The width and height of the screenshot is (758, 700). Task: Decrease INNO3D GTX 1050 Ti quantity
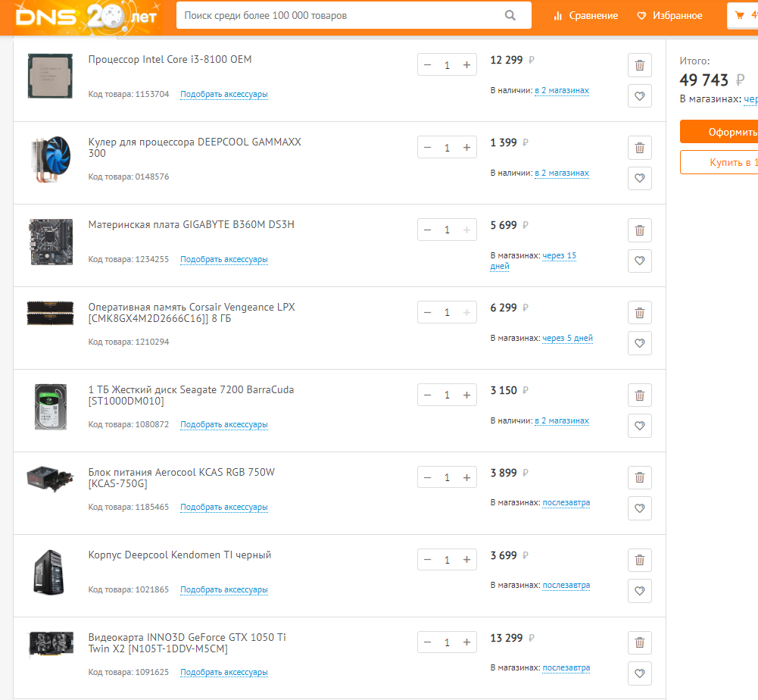click(x=427, y=642)
